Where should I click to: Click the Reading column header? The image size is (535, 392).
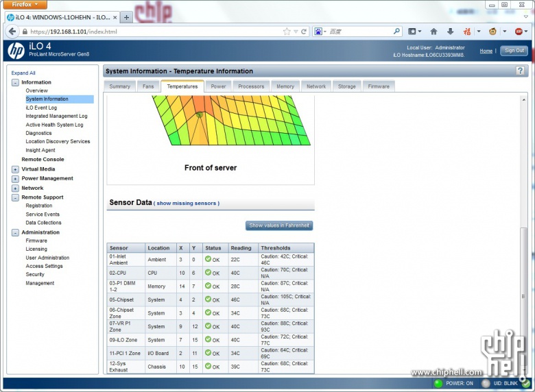[243, 248]
